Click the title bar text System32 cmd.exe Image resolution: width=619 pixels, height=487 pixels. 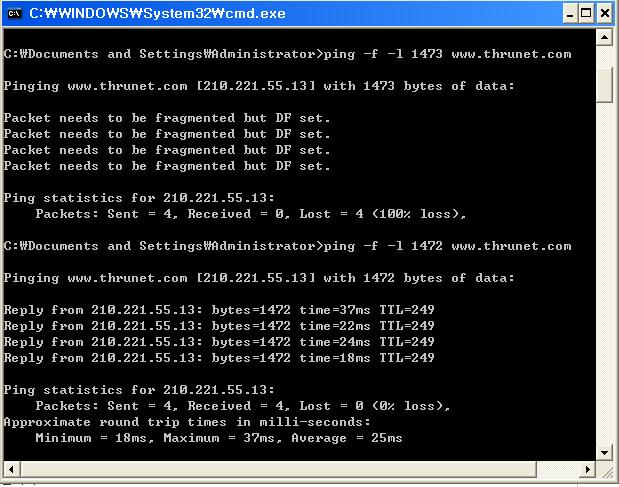pyautogui.click(x=157, y=14)
